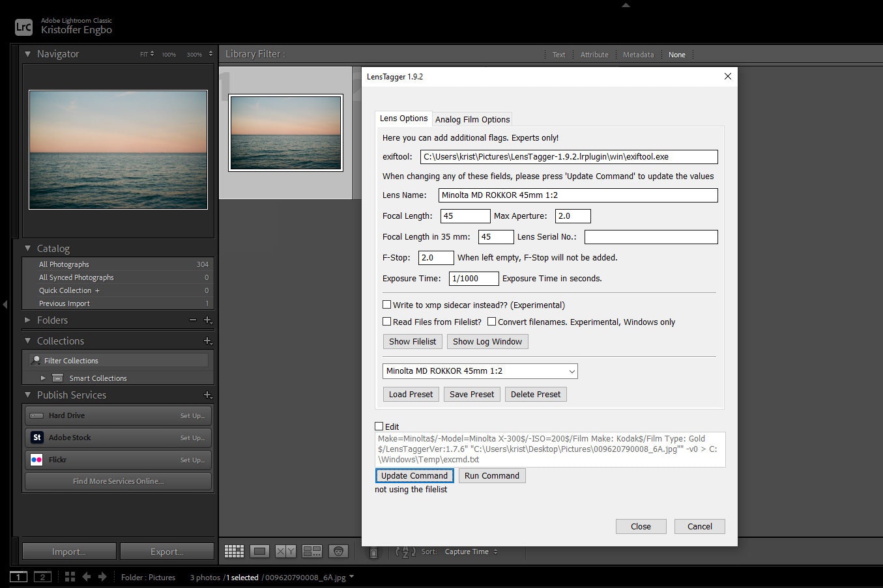883x588 pixels.
Task: Click the Adobe Stock publish service icon
Action: [37, 438]
